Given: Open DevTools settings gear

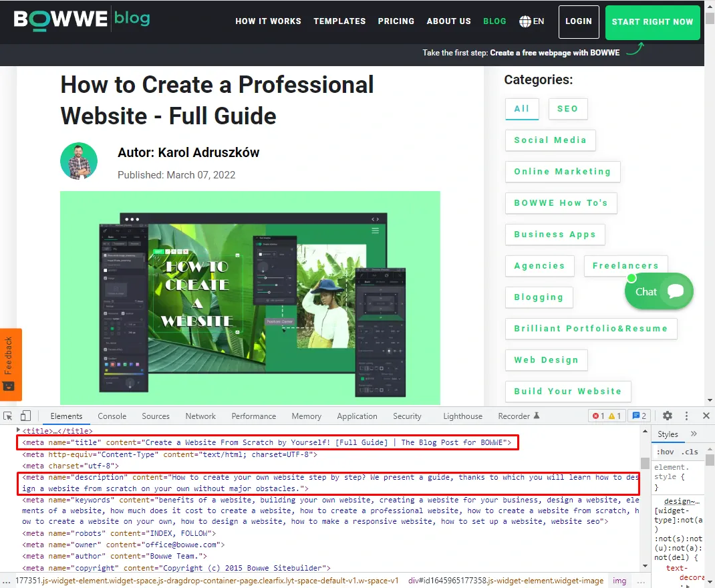Looking at the screenshot, I should [x=667, y=416].
